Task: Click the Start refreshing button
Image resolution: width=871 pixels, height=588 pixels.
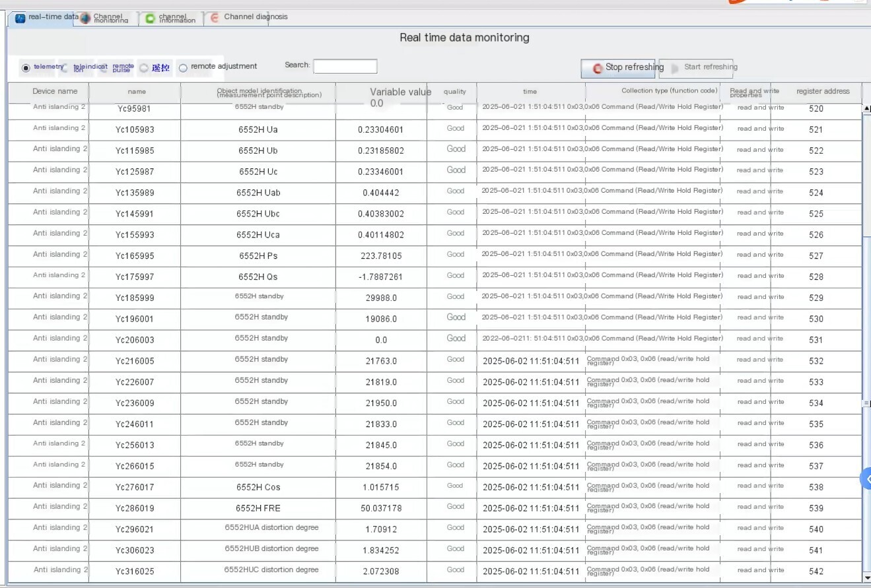Action: pos(695,68)
